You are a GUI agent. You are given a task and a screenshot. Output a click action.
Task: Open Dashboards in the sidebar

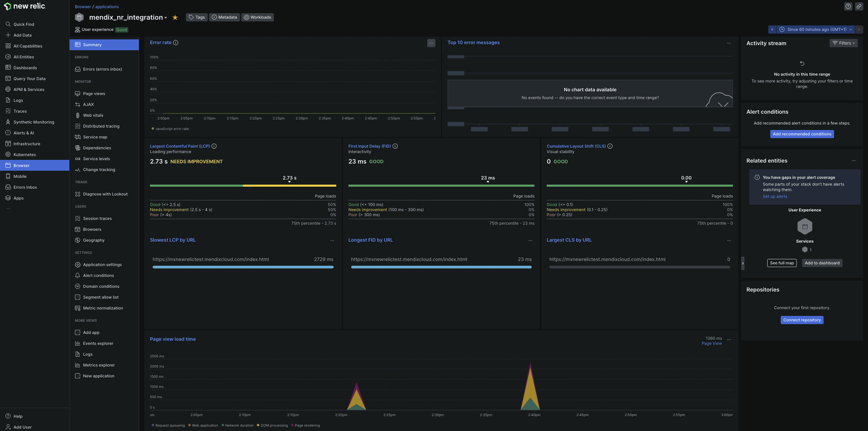25,68
